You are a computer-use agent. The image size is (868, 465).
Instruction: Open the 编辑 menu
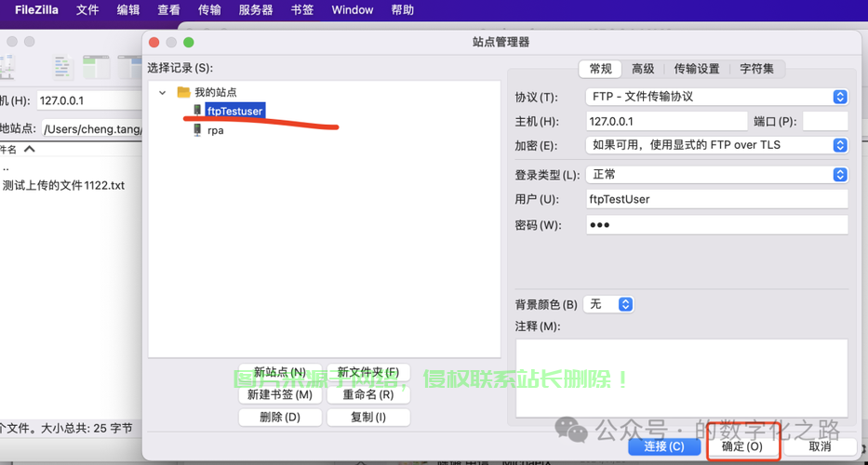tap(127, 10)
